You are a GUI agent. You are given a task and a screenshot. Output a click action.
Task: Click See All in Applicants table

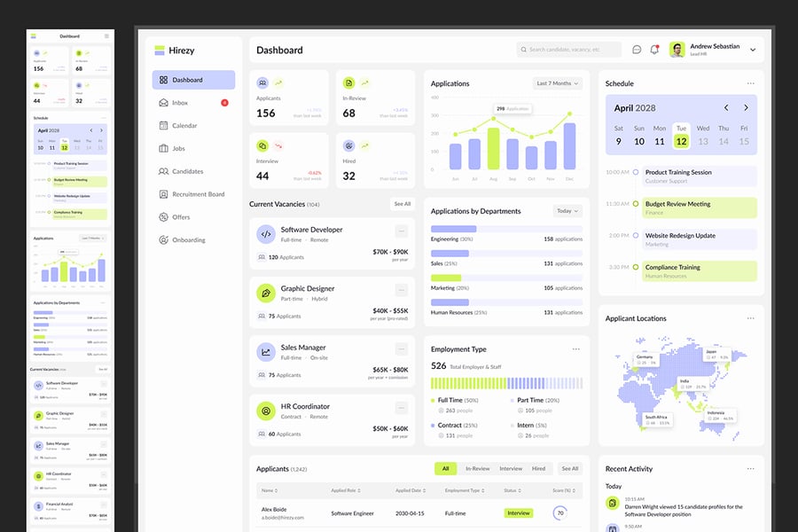coord(569,468)
